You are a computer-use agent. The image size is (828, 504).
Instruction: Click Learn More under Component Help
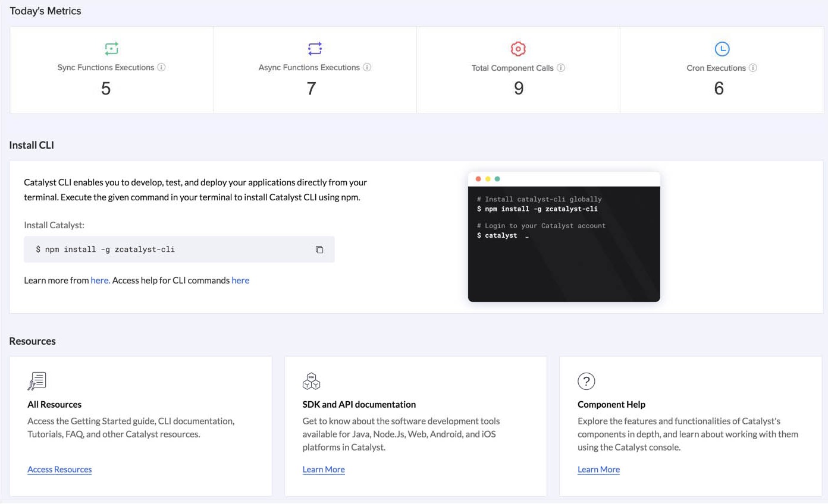598,470
